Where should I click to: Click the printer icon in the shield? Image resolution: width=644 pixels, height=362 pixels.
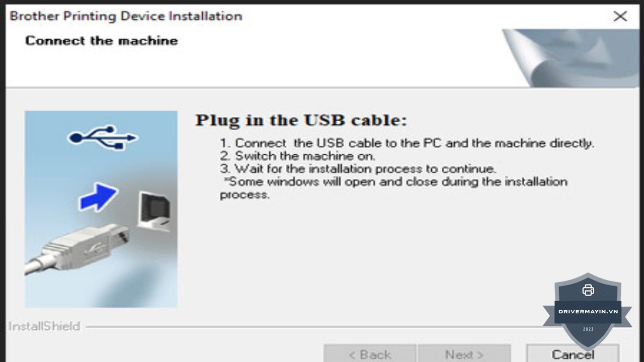(588, 290)
